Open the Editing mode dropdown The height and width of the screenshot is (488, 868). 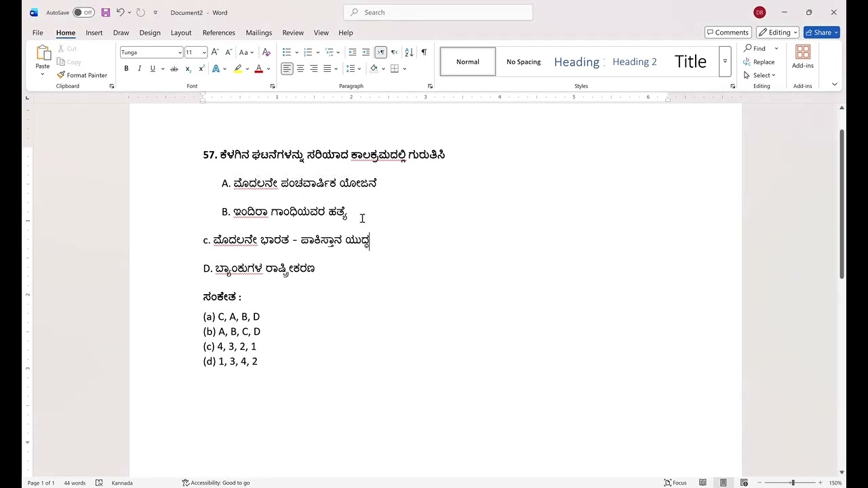(x=777, y=33)
